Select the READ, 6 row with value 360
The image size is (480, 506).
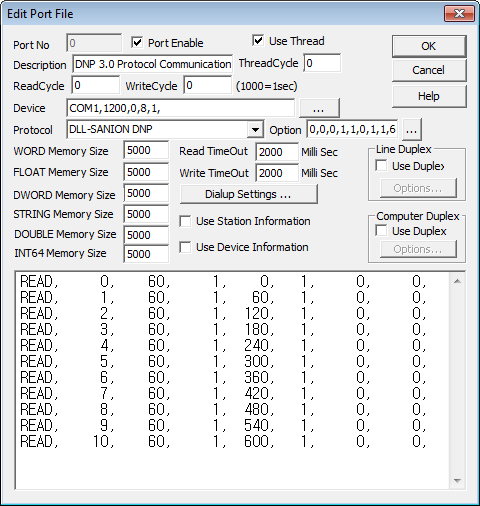point(223,377)
